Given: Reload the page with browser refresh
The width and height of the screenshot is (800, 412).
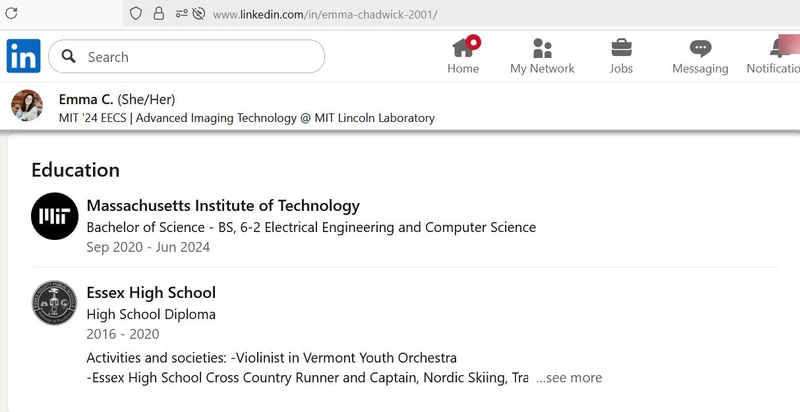Looking at the screenshot, I should pyautogui.click(x=13, y=14).
